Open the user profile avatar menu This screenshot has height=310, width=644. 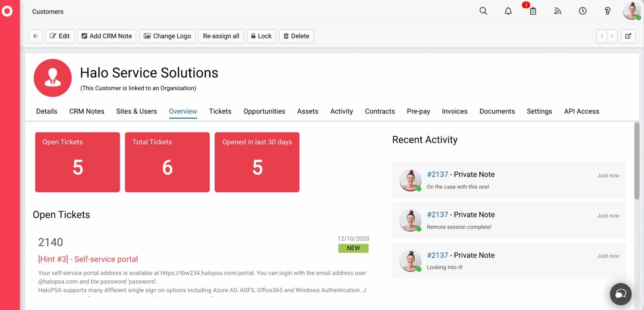(632, 11)
